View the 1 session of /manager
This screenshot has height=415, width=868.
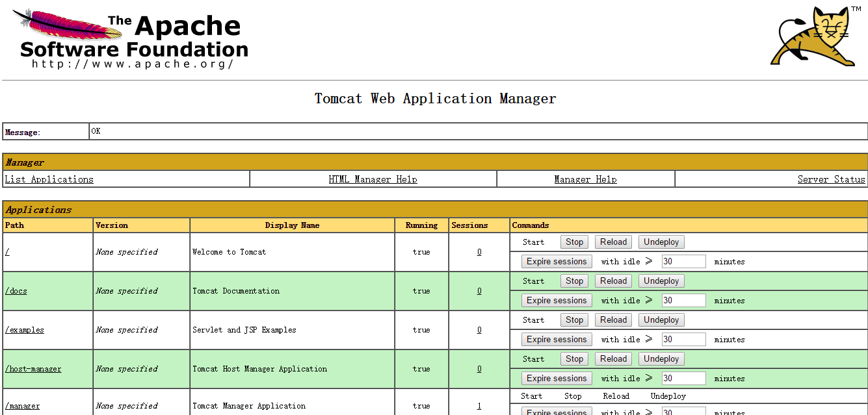pos(479,406)
